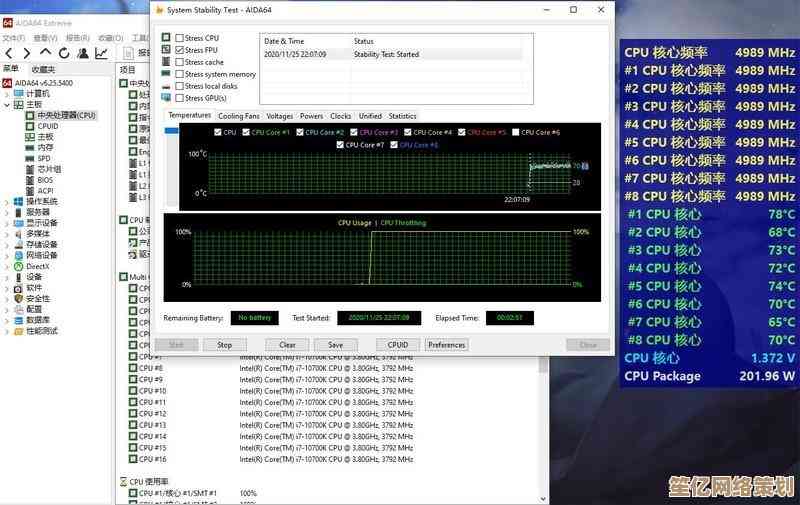The width and height of the screenshot is (800, 505).
Task: Expand the 计算机 tree node
Action: coord(7,92)
